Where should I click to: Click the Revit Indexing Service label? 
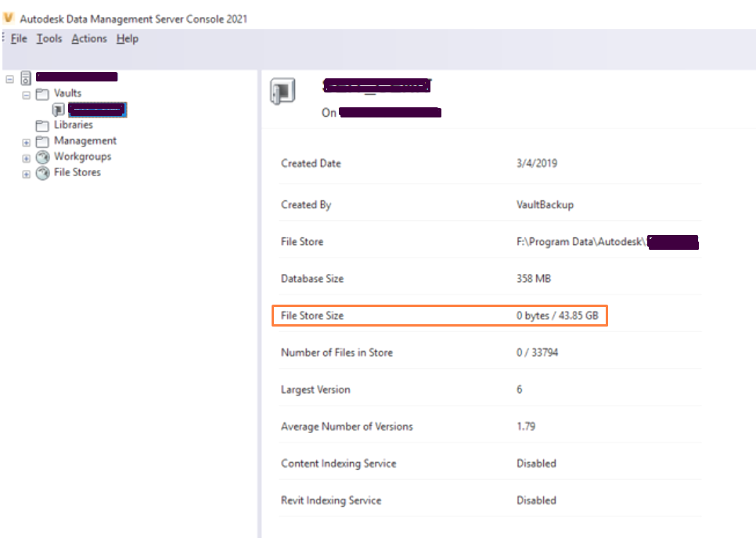pos(331,500)
